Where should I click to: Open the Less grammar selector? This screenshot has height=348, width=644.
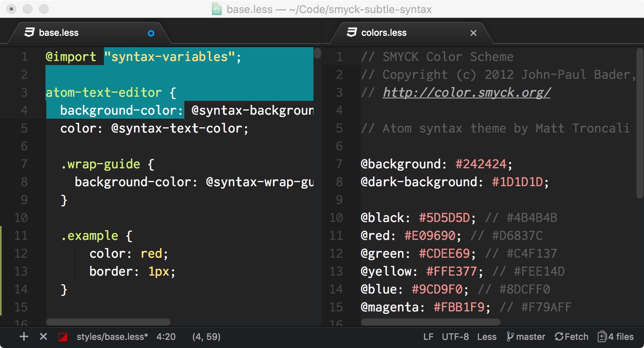(487, 337)
